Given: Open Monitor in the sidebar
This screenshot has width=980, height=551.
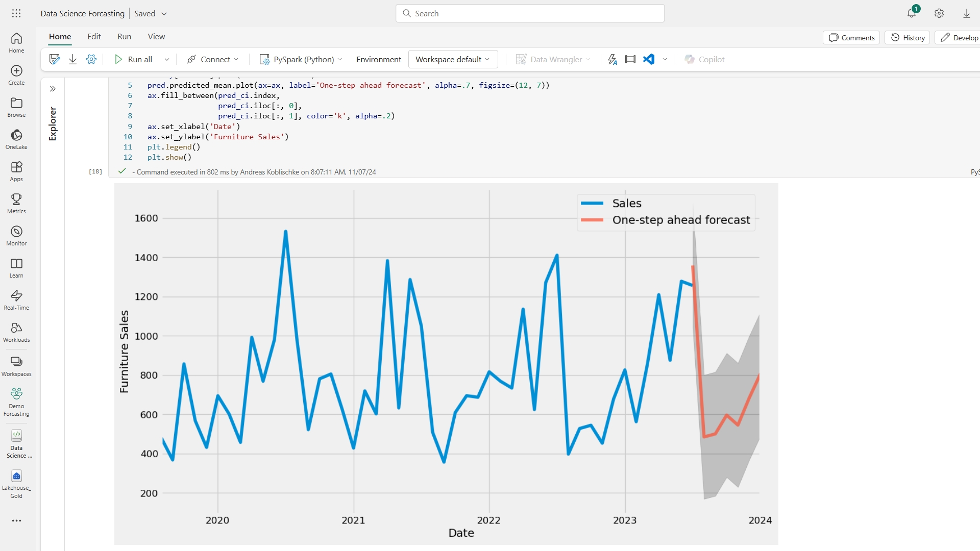Looking at the screenshot, I should 16,235.
